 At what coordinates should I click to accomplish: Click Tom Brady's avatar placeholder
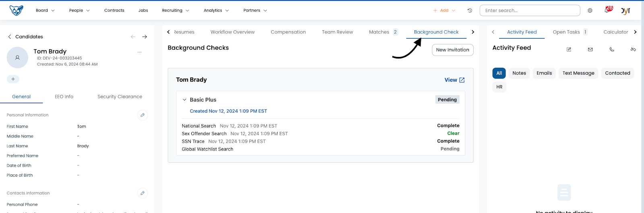[x=17, y=58]
